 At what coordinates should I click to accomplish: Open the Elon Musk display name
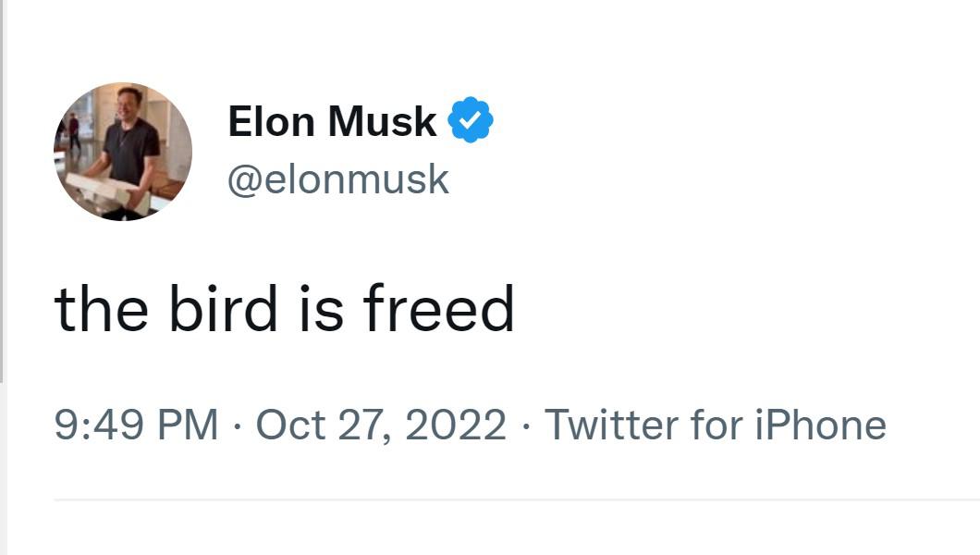[x=332, y=120]
